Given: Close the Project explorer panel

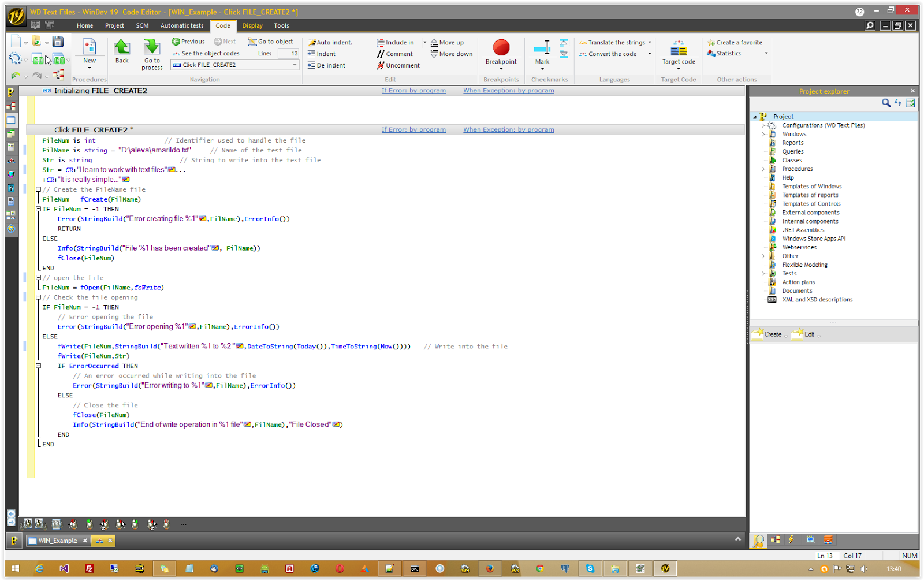Looking at the screenshot, I should click(x=912, y=91).
